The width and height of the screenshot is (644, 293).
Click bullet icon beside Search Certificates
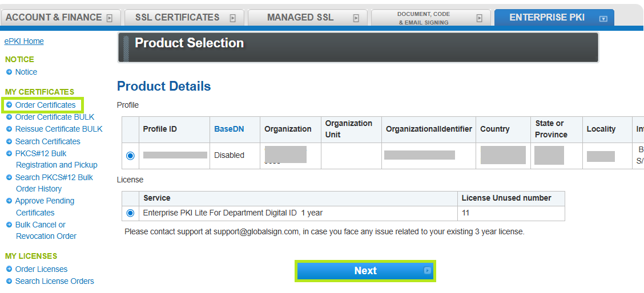(x=9, y=141)
